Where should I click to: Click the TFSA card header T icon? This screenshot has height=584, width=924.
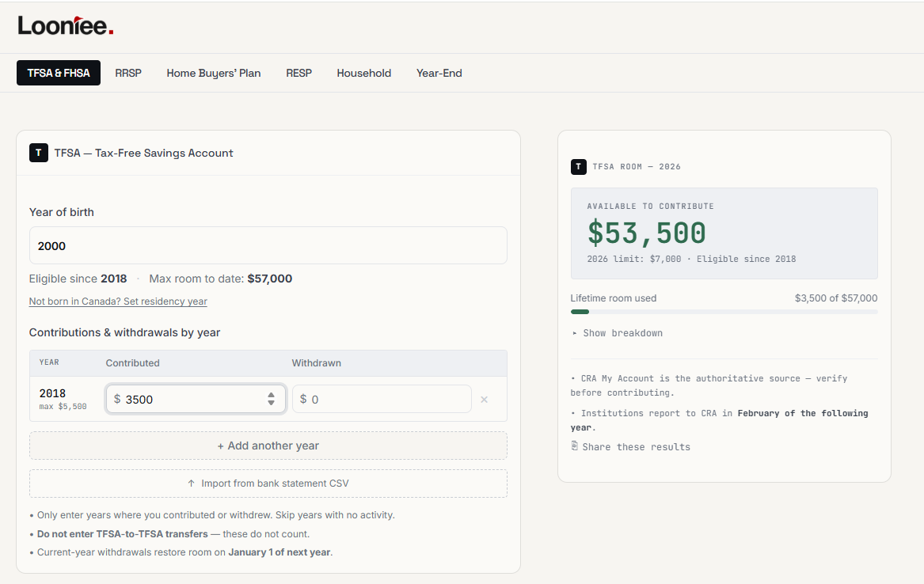38,153
